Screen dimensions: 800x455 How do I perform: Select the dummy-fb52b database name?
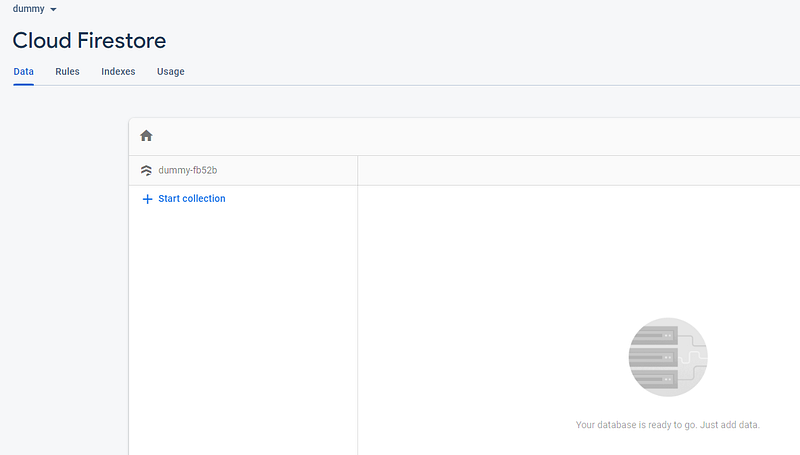(187, 170)
